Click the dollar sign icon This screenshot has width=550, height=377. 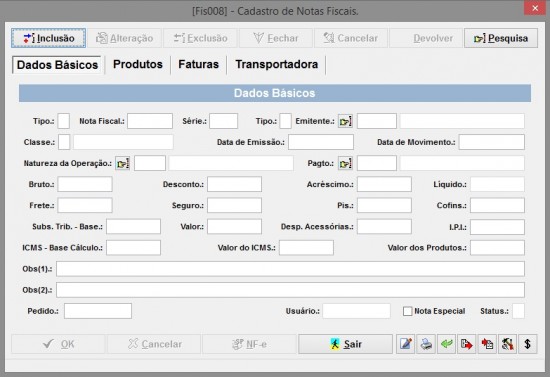pos(528,344)
